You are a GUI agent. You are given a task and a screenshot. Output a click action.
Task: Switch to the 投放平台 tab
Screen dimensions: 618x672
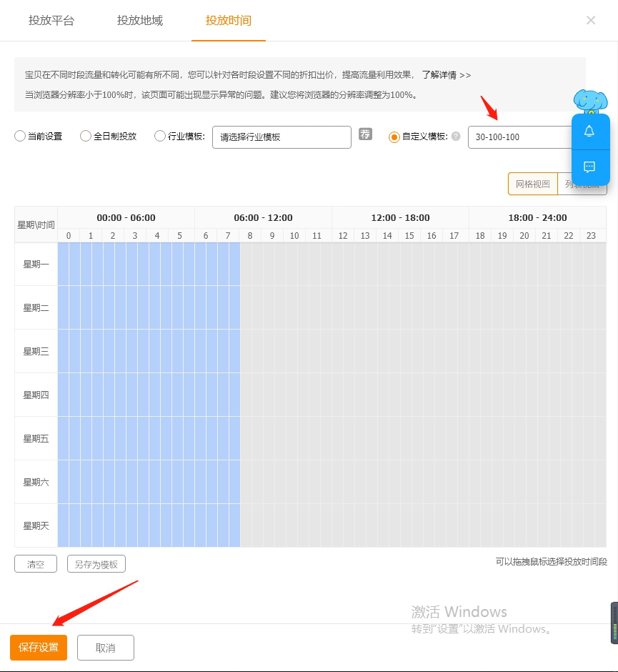[51, 21]
